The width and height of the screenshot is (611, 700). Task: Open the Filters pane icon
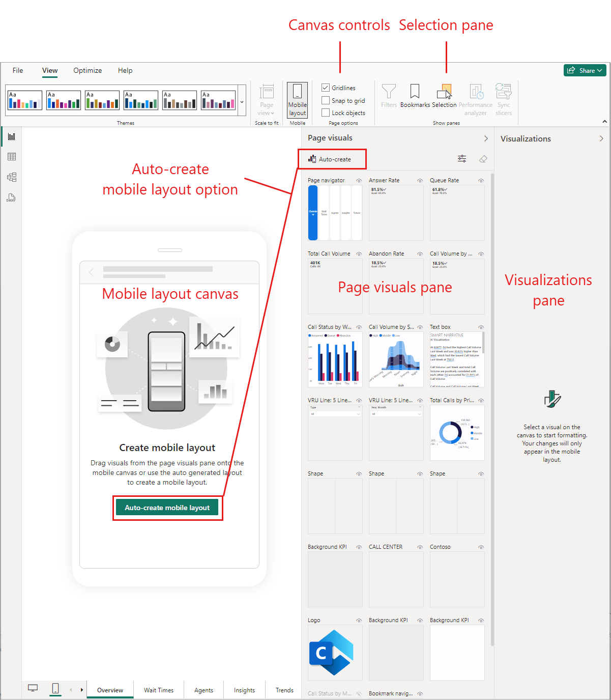(389, 96)
